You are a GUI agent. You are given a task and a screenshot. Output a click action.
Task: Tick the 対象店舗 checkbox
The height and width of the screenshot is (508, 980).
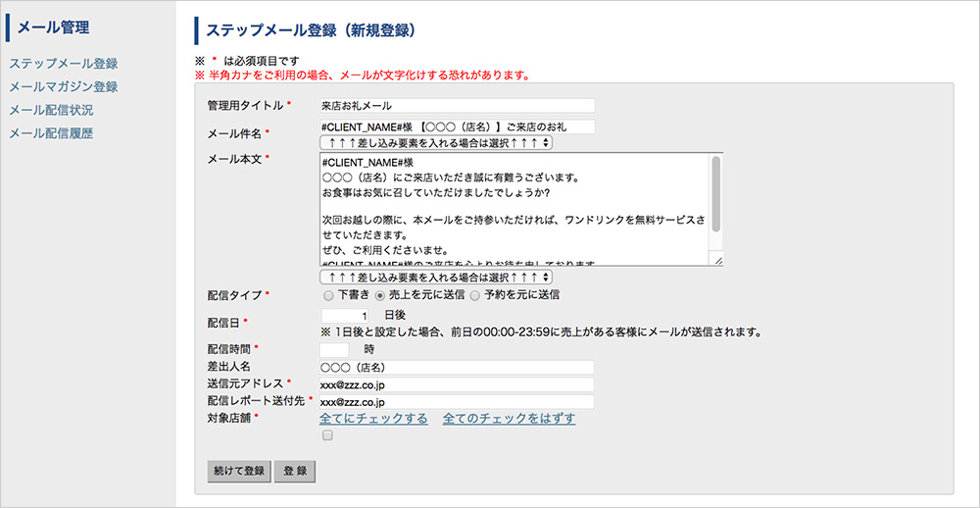point(327,435)
